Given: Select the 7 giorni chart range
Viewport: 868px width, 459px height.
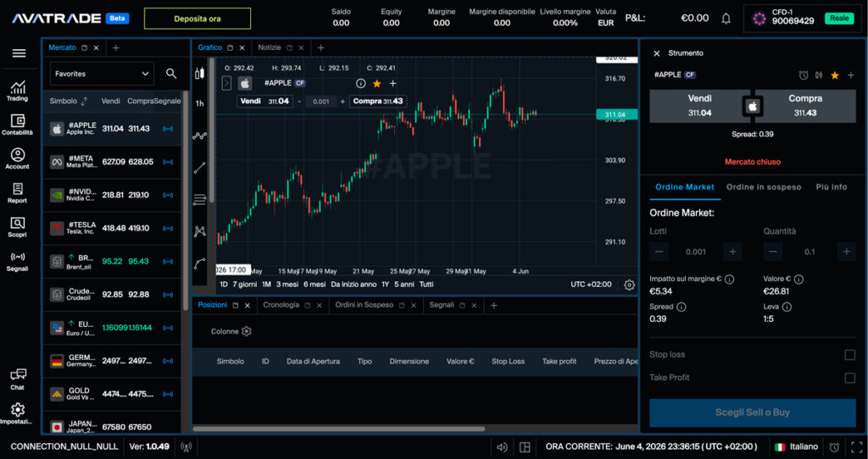Looking at the screenshot, I should (245, 285).
